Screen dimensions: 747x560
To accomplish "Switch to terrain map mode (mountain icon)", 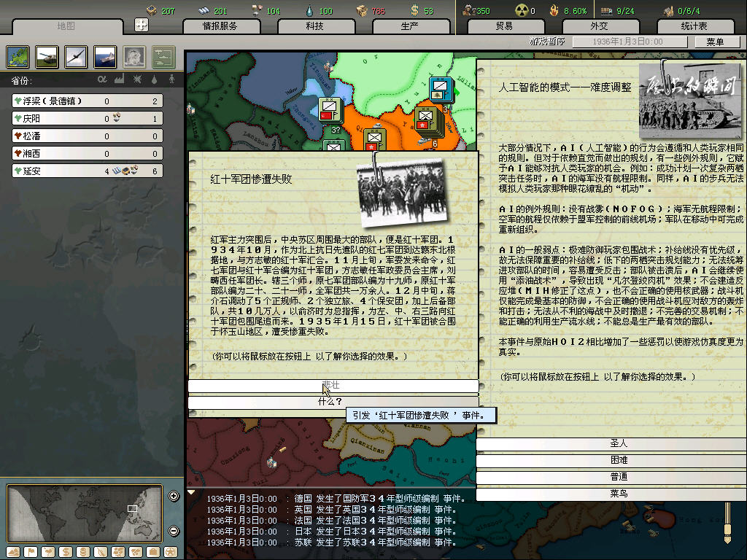I will pos(13,552).
